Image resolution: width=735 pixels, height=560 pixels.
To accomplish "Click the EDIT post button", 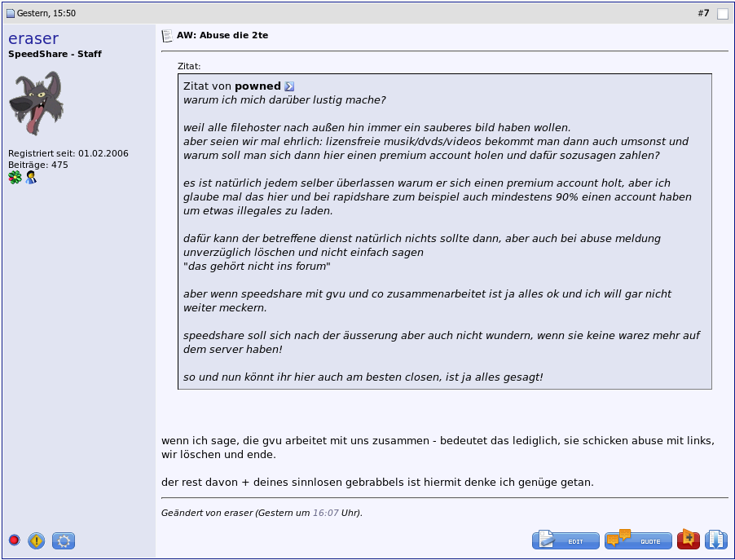I will click(x=566, y=540).
